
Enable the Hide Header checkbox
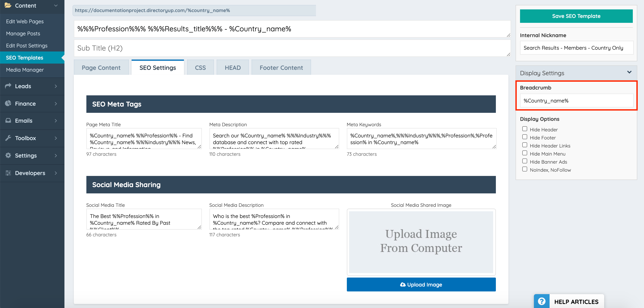525,129
